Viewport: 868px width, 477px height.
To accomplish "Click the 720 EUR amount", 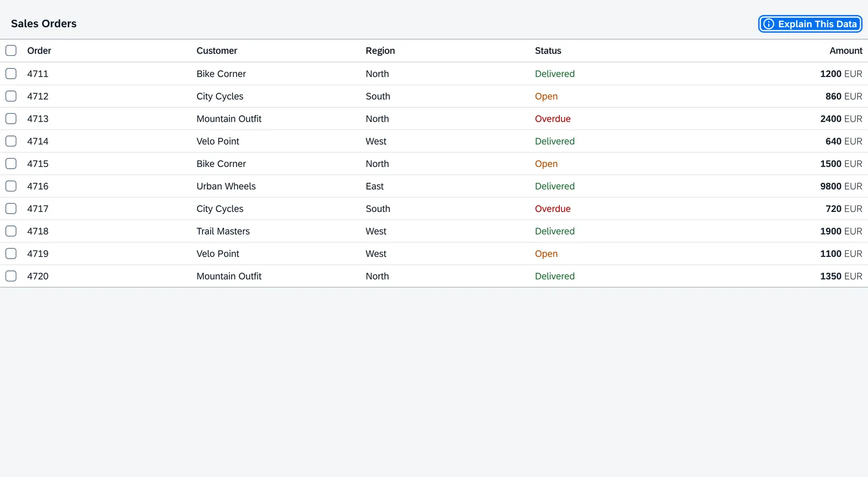I will point(844,209).
